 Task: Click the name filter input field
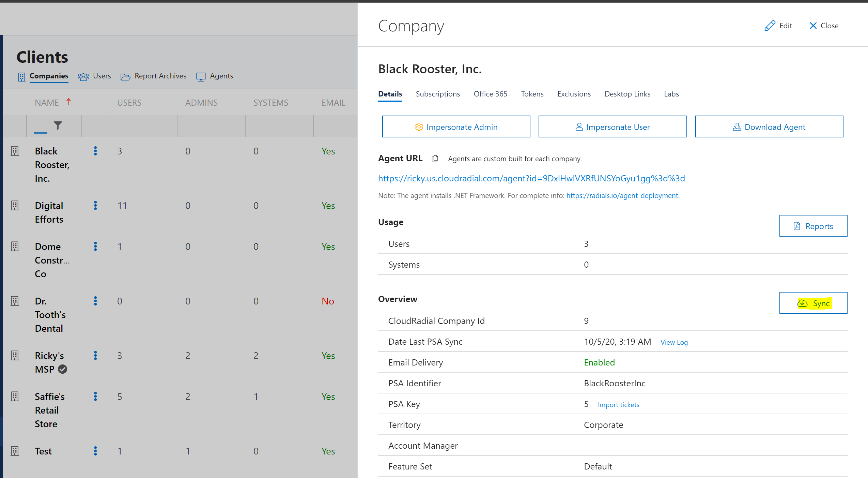coord(41,126)
